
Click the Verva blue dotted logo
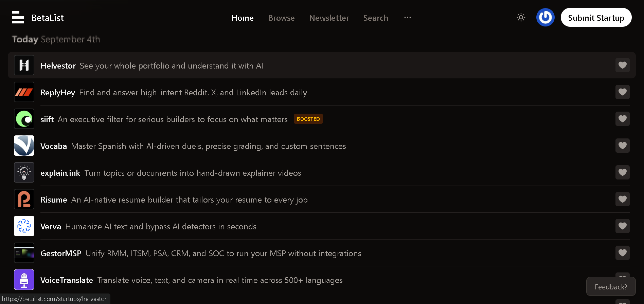point(24,226)
